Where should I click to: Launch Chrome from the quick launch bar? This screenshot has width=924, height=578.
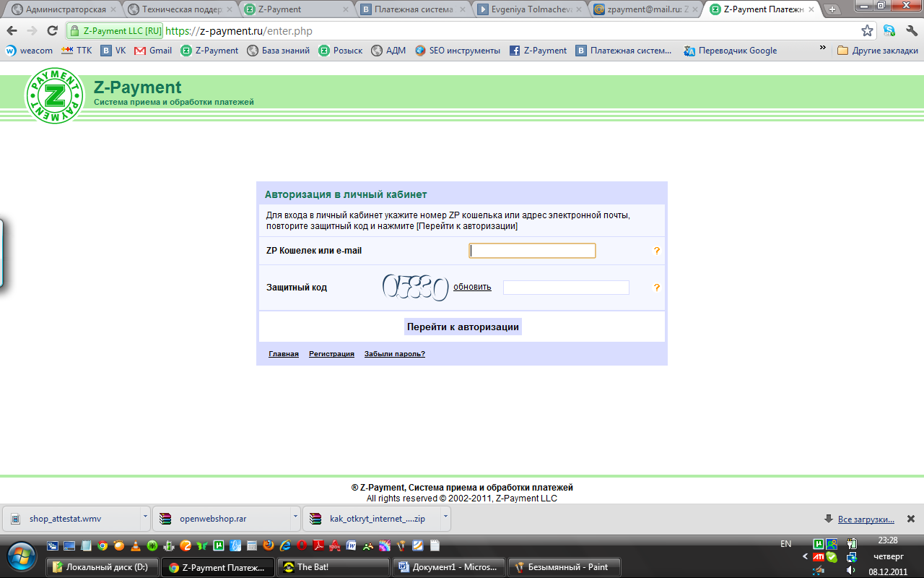click(x=103, y=546)
